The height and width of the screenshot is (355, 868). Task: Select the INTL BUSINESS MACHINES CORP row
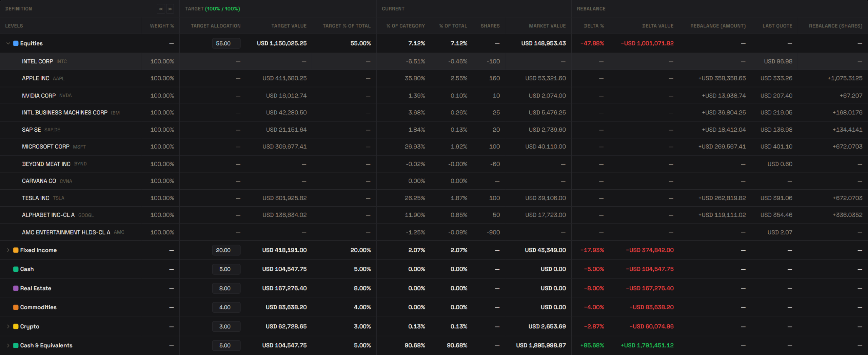pyautogui.click(x=434, y=113)
